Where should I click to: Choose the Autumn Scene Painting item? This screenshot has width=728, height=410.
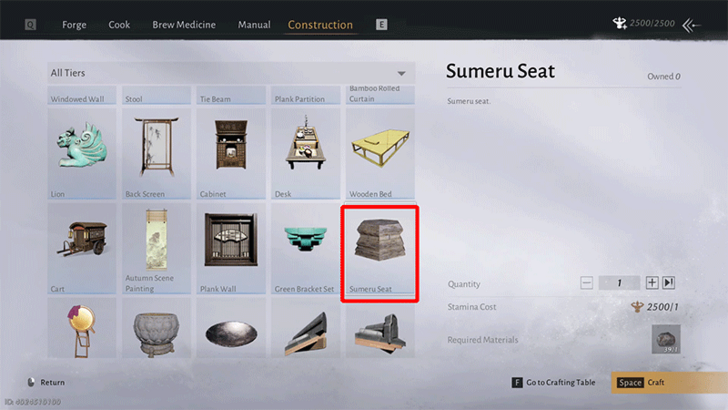[156, 248]
